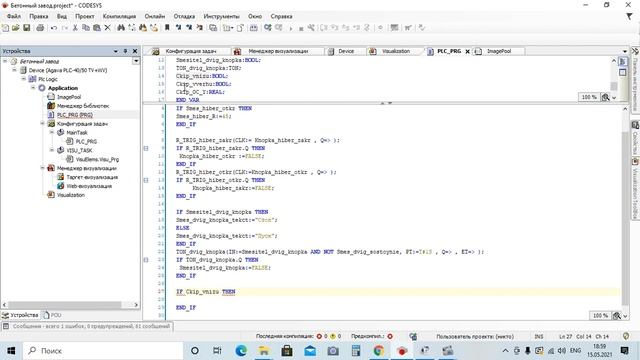Viewport: 640px width, 360px height.
Task: Open the Отладка menu
Action: pos(184,16)
